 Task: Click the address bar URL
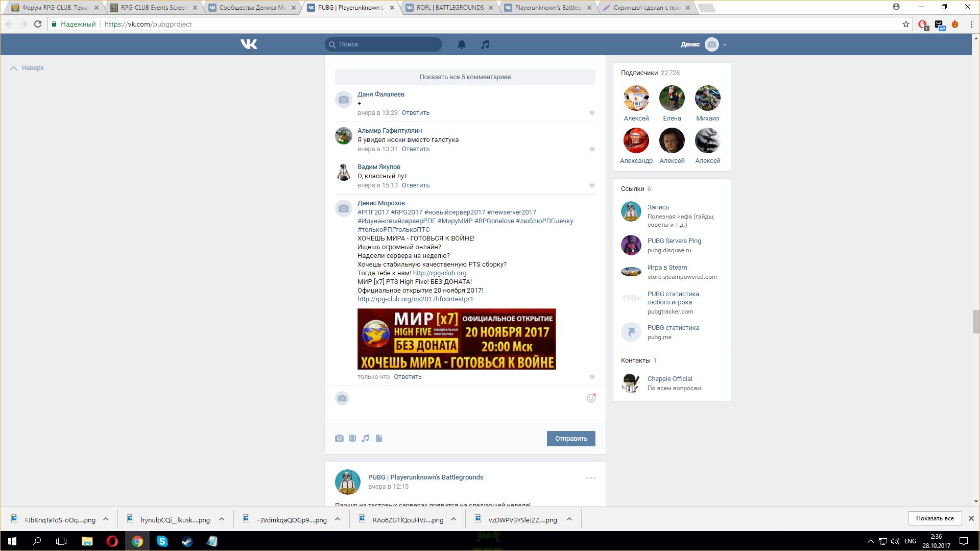tap(148, 24)
